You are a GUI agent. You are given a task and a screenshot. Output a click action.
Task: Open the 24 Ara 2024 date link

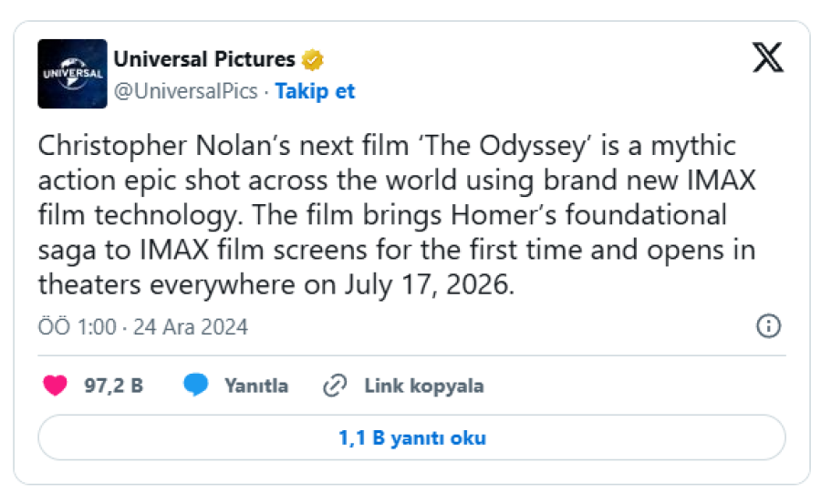coord(191,326)
